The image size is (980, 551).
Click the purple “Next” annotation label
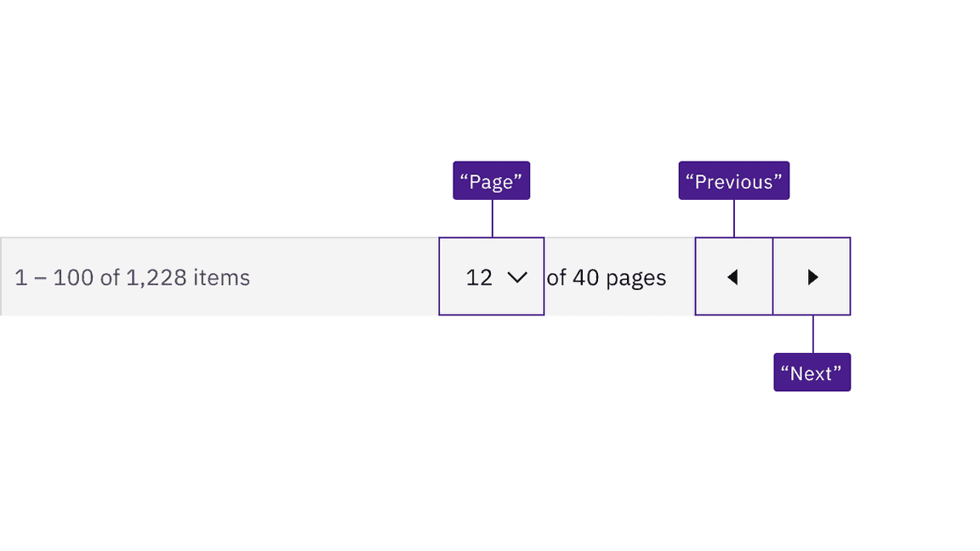tap(812, 372)
